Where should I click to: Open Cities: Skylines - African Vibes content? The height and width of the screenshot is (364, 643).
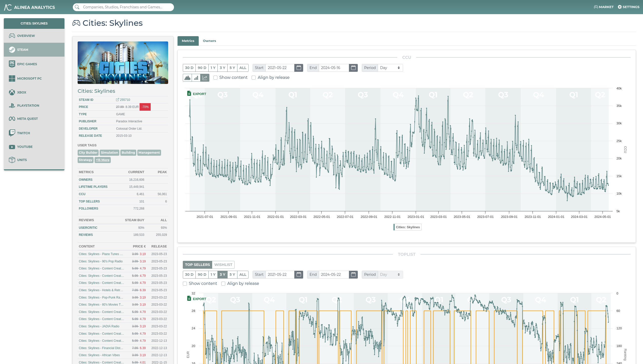99,355
